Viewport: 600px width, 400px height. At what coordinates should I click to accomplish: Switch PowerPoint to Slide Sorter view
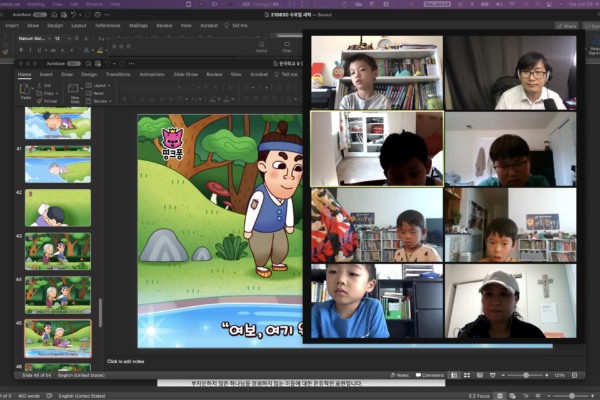pyautogui.click(x=467, y=375)
